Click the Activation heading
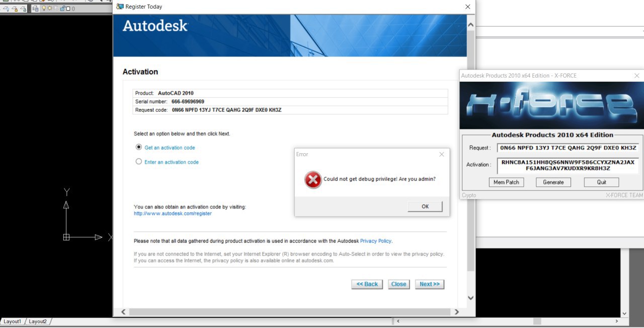 tap(140, 72)
